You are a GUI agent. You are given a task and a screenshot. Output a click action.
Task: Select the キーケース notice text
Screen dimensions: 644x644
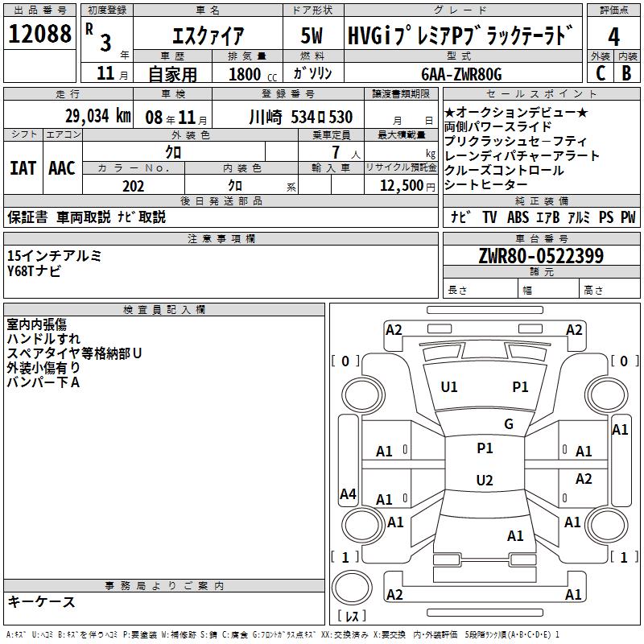42,601
